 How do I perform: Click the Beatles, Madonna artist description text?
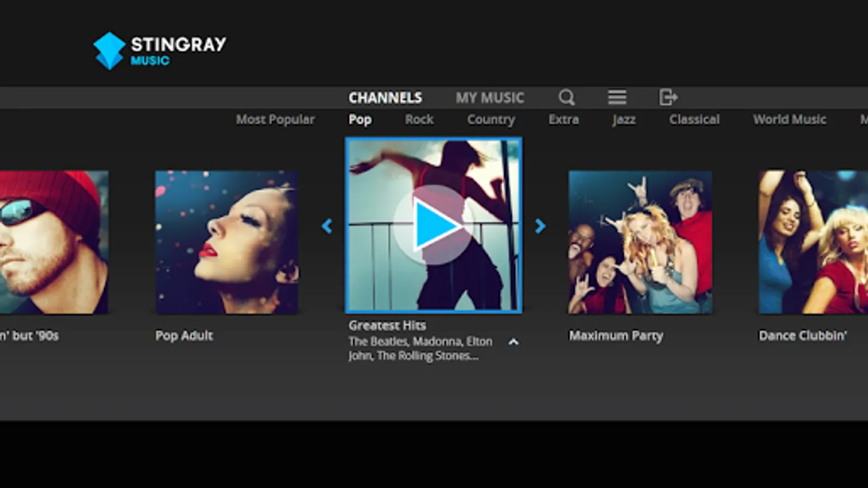(420, 349)
